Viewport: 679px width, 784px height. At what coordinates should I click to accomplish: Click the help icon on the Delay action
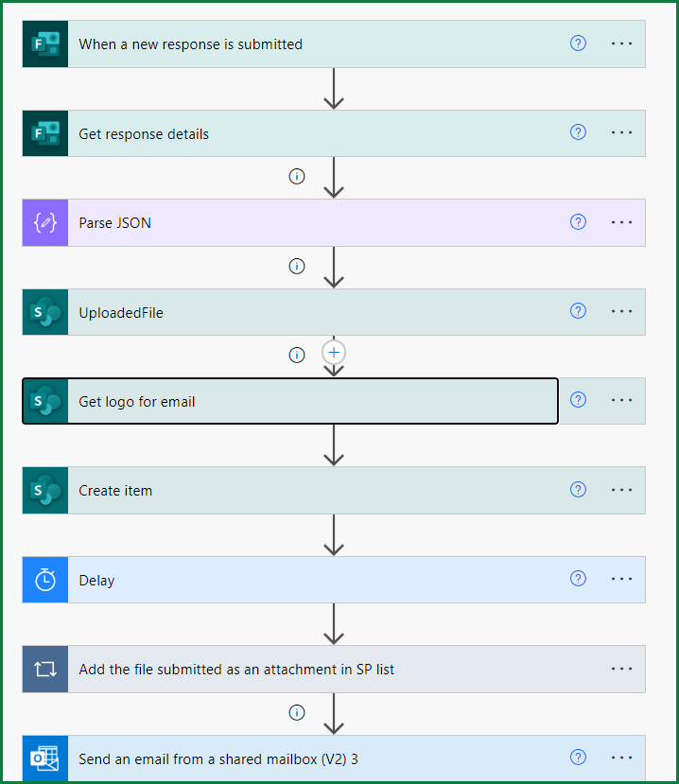pos(578,579)
